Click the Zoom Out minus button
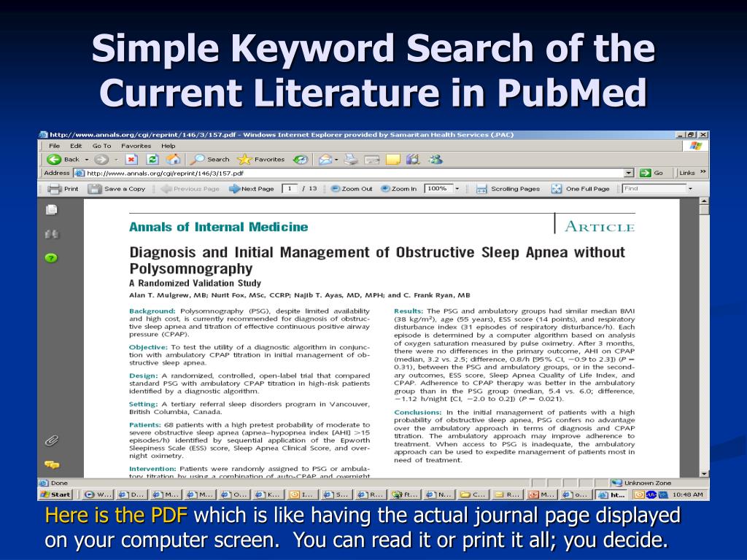This screenshot has height=560, width=747. (352, 189)
